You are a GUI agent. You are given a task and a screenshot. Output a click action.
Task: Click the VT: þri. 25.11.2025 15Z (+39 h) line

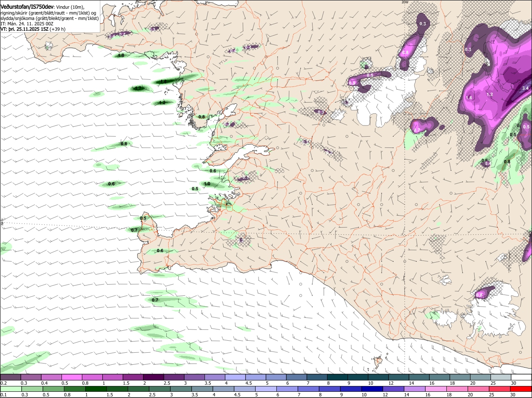click(33, 29)
